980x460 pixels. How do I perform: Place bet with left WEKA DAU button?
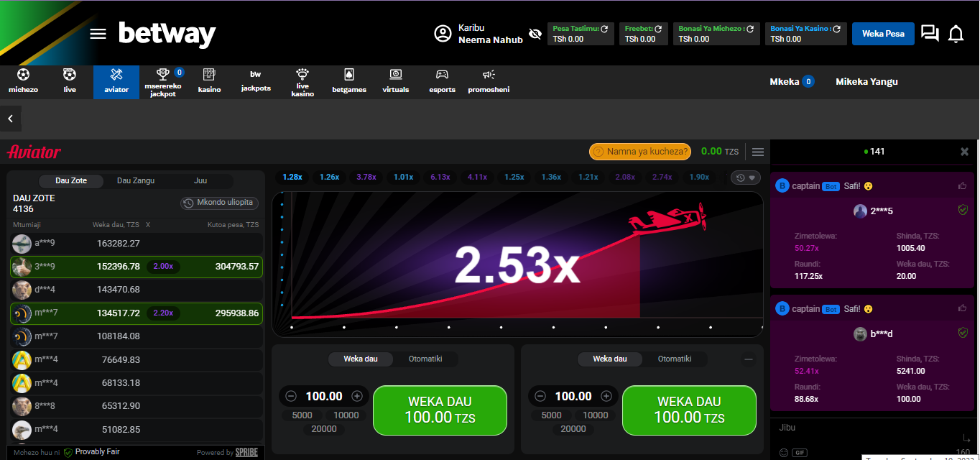[x=440, y=410]
